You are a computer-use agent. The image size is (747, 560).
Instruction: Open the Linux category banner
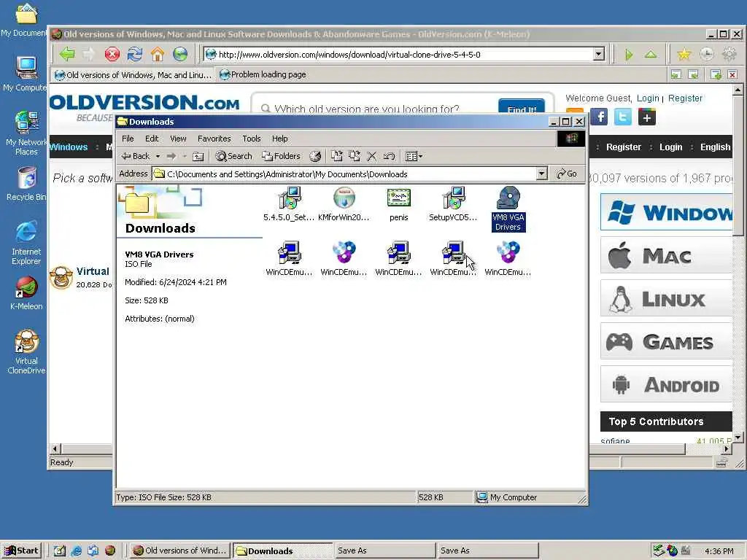pos(666,298)
